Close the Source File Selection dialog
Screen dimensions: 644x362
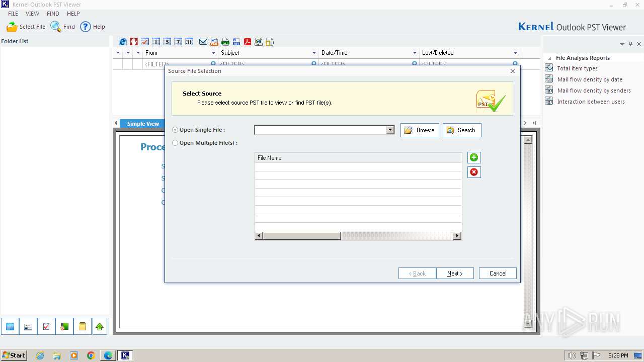[x=513, y=71]
